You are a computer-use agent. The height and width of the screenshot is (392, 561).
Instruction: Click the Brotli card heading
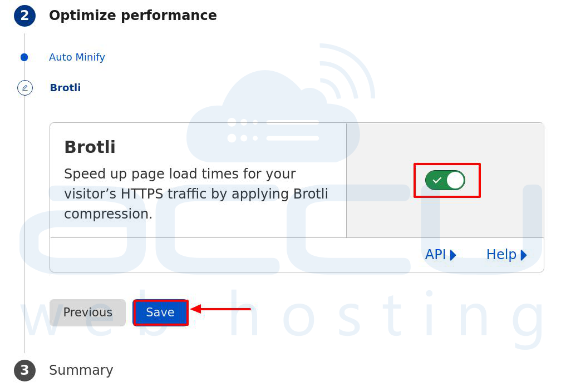[x=90, y=147]
